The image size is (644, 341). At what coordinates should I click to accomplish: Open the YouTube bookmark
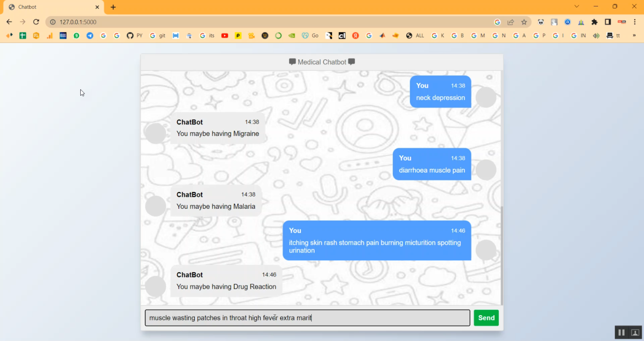pyautogui.click(x=225, y=36)
